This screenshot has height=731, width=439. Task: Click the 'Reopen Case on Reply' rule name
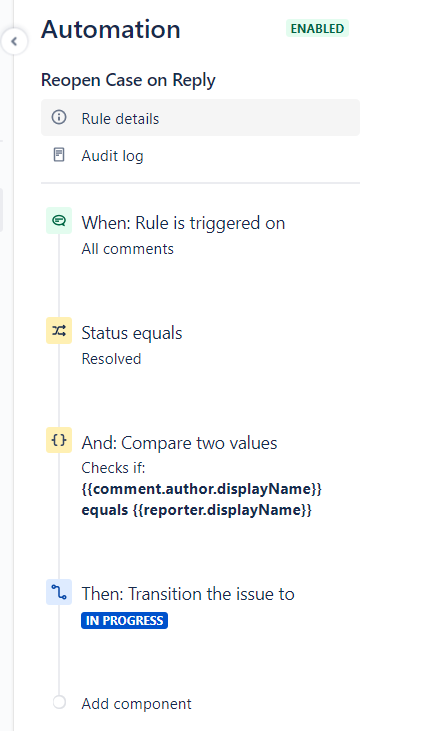click(128, 80)
